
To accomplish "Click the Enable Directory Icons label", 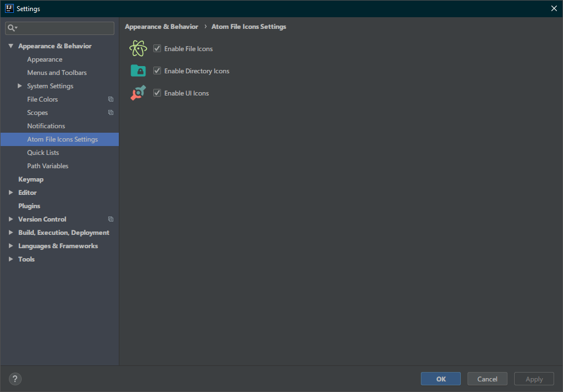I will [197, 71].
